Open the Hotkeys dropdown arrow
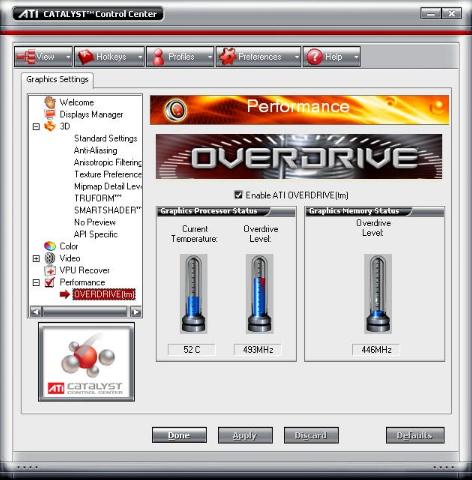This screenshot has width=472, height=480. (140, 57)
